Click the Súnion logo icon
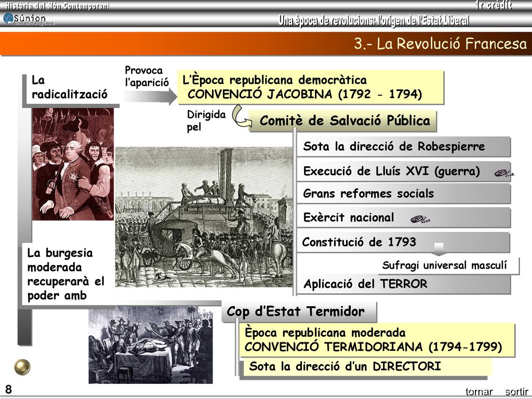This screenshot has height=399, width=532. click(8, 18)
